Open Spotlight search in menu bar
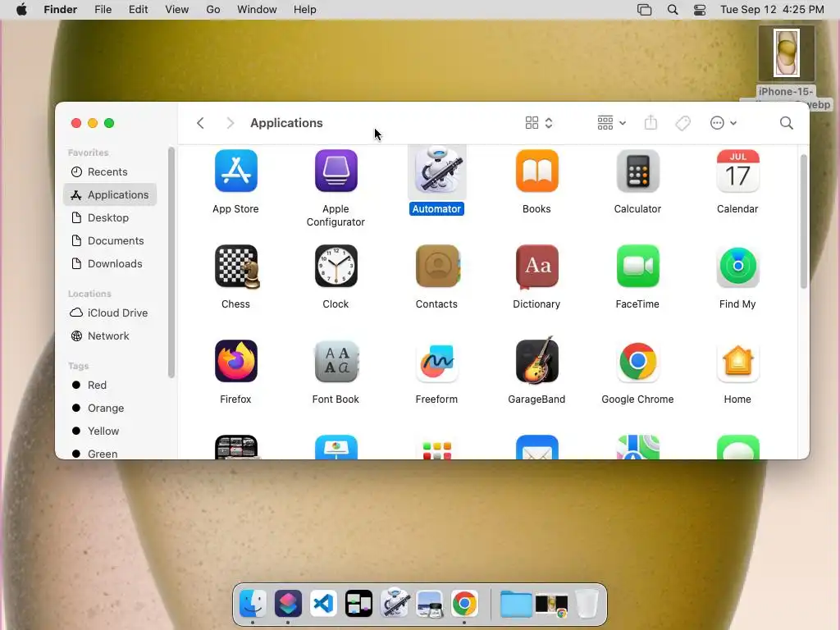This screenshot has width=840, height=630. (x=673, y=10)
